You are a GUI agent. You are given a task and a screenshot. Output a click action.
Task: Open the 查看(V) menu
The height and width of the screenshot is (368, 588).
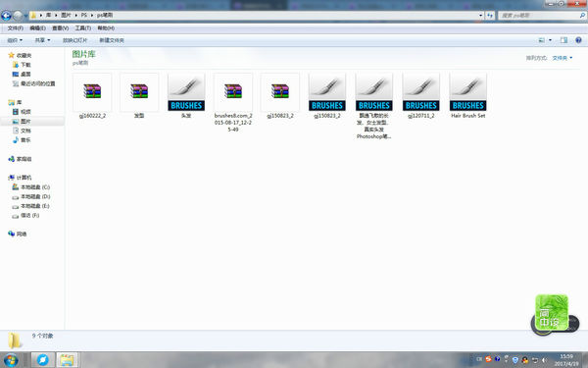pyautogui.click(x=61, y=28)
